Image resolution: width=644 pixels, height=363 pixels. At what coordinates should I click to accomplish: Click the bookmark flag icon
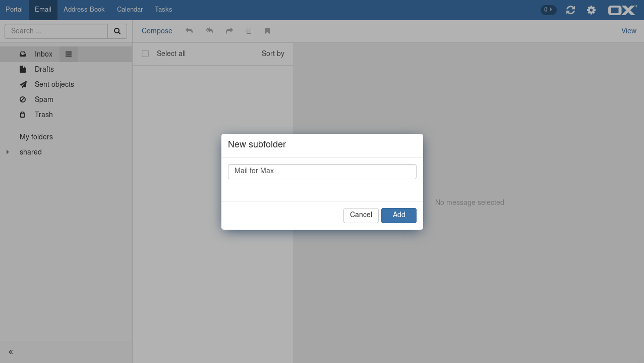point(267,31)
